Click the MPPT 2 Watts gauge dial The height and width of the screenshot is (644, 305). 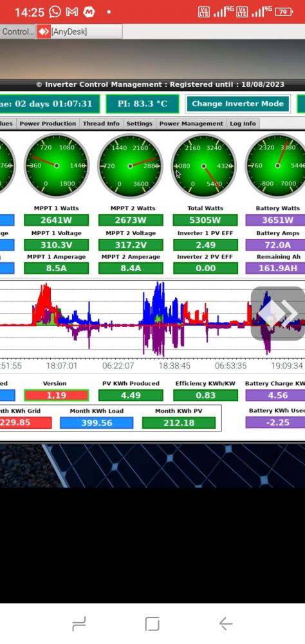point(130,166)
